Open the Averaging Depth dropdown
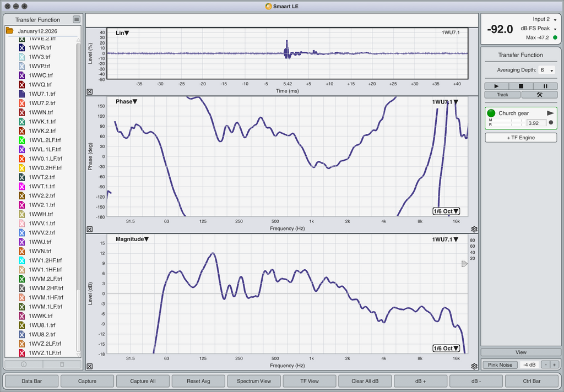Screen dimensions: 564x392 [546, 70]
